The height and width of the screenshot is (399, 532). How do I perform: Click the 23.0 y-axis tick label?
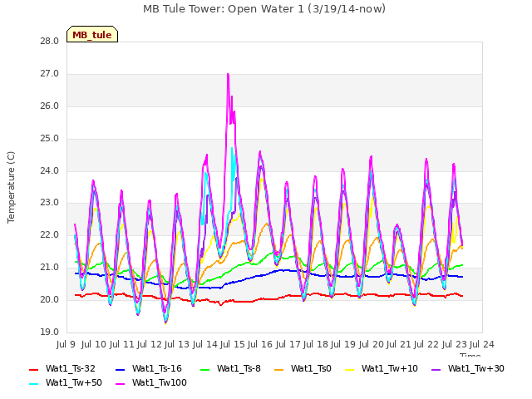[x=50, y=203]
